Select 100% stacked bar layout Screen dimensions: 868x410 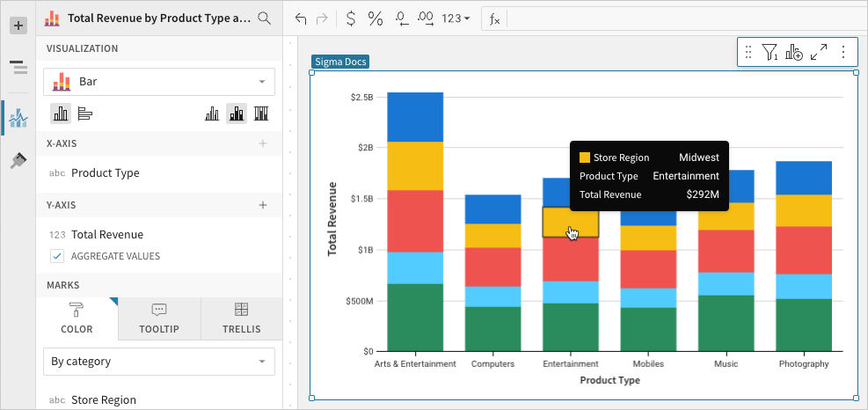point(261,113)
